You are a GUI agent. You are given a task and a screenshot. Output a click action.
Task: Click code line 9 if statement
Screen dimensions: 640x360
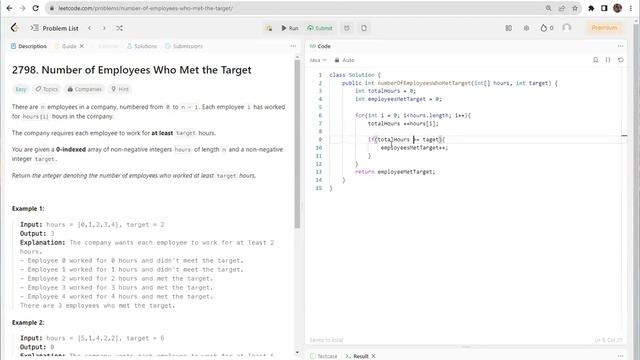click(407, 140)
